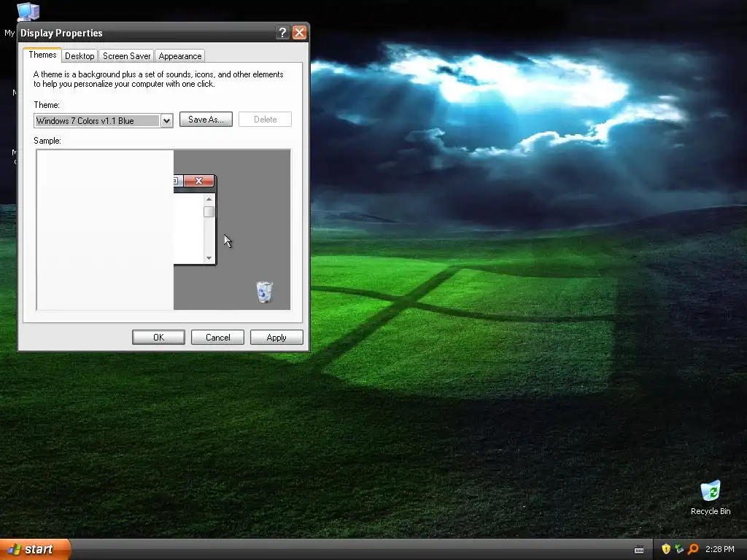Switch to the Desktop tab
Viewport: 747px width, 560px height.
click(80, 55)
